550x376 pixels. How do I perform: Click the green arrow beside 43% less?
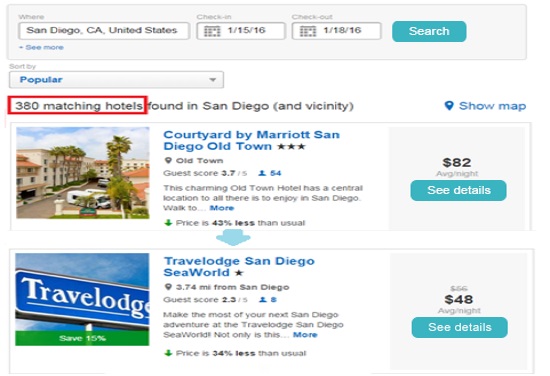168,223
